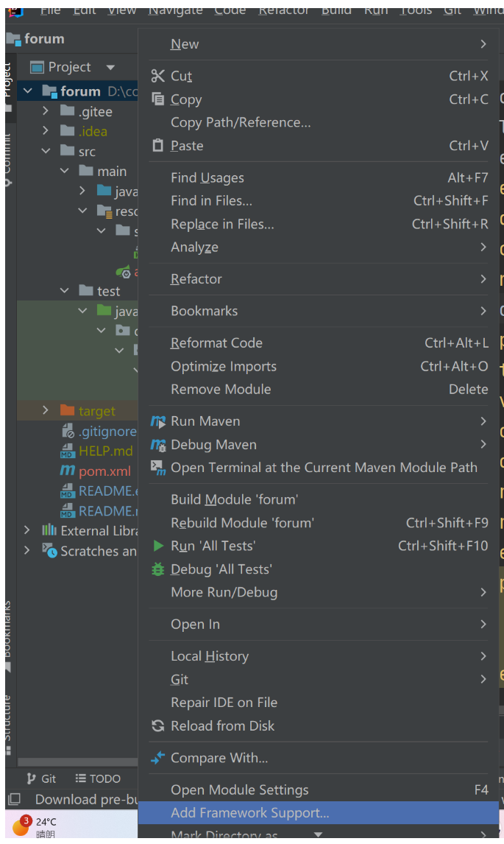Click the Debug Maven icon
504x844 pixels.
[x=158, y=445]
